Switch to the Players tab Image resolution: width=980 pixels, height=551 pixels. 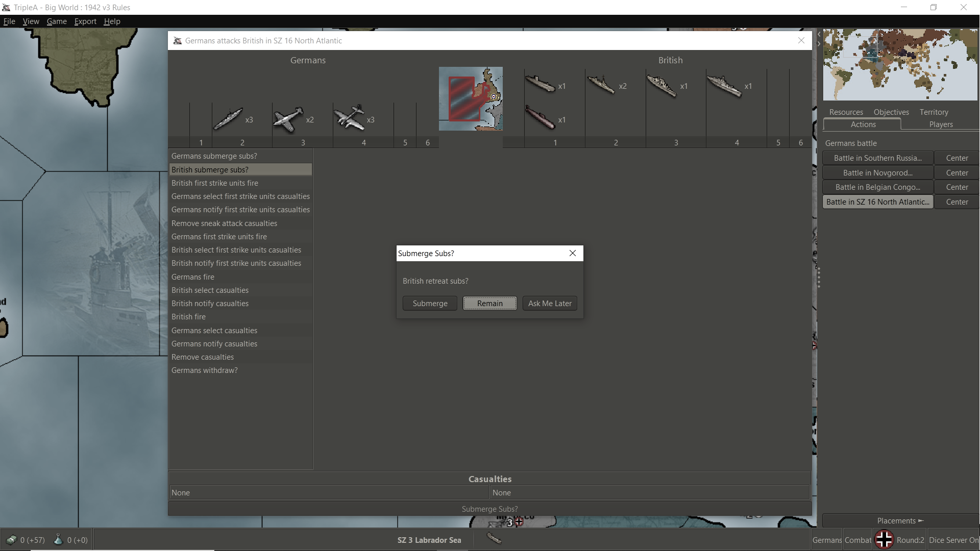[x=941, y=124]
